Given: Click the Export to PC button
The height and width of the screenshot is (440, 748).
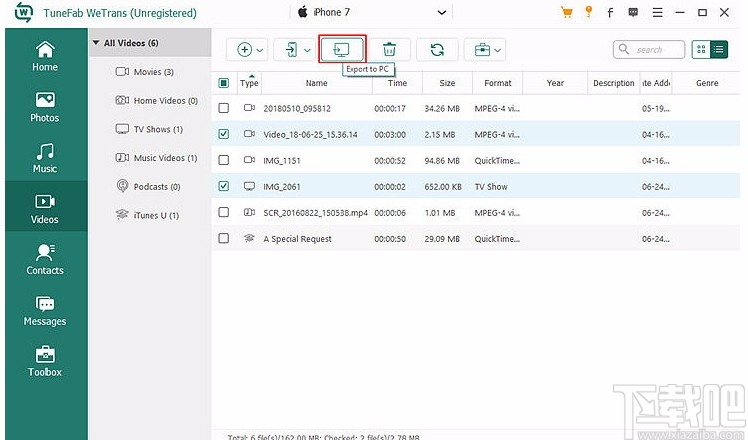Looking at the screenshot, I should (x=342, y=49).
